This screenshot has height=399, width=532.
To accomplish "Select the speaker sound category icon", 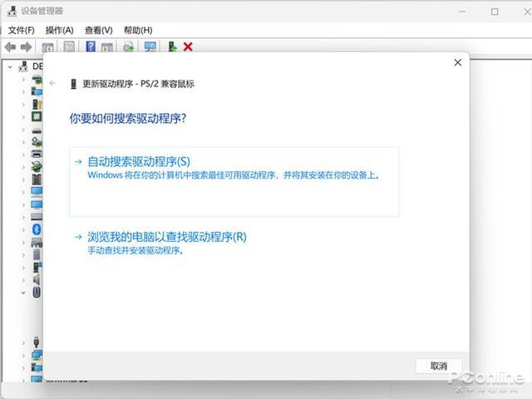I will point(37,279).
